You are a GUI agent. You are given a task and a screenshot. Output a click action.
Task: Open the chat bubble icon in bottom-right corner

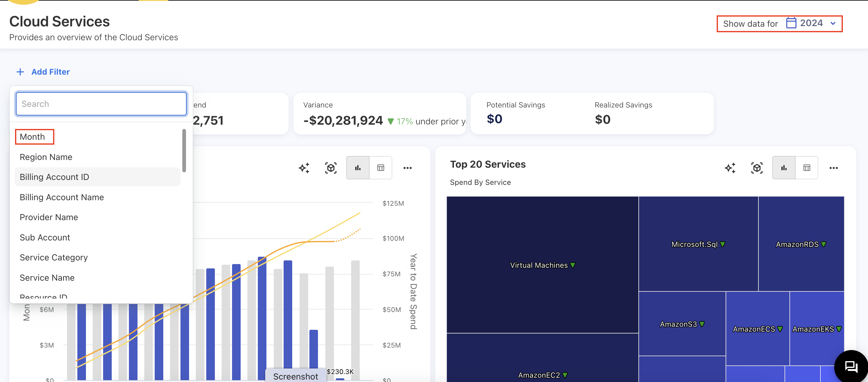(851, 366)
